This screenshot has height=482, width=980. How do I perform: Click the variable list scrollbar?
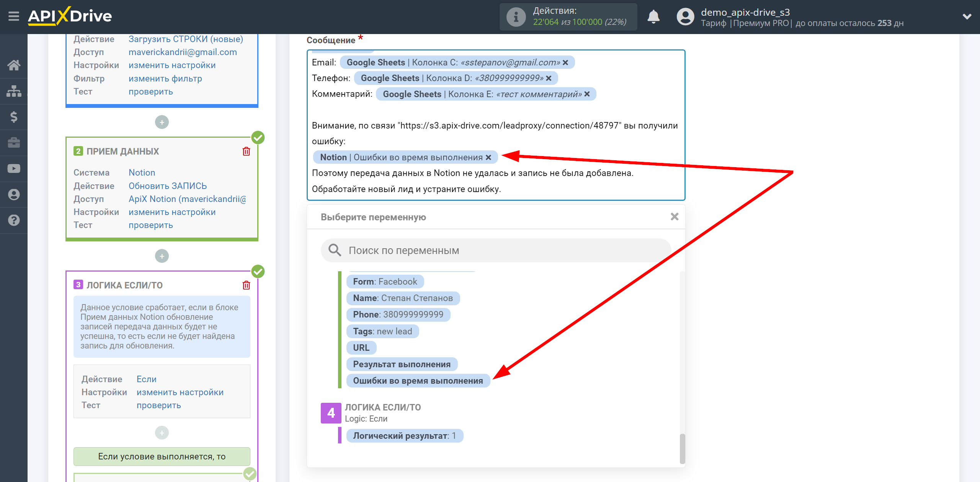682,448
